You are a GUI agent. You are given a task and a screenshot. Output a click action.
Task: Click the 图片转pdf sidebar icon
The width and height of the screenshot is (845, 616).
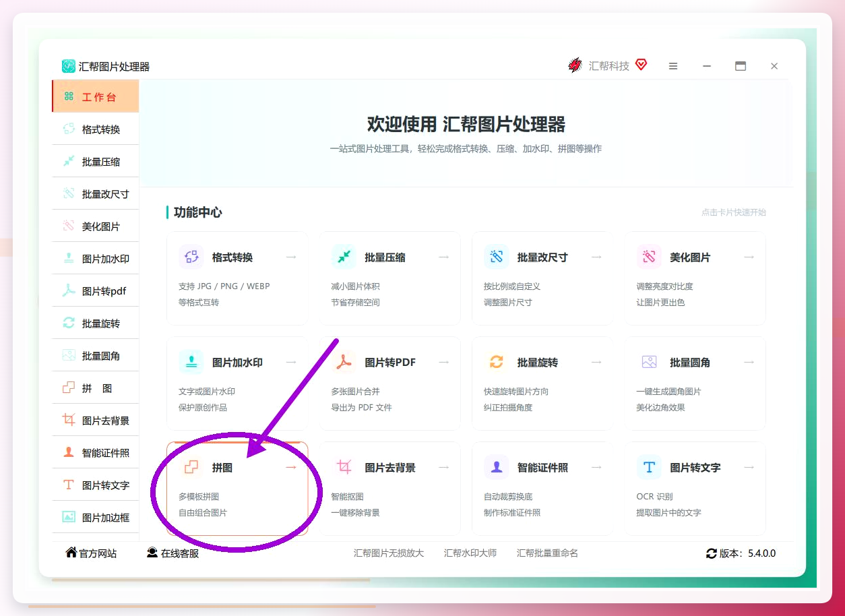[x=69, y=290]
